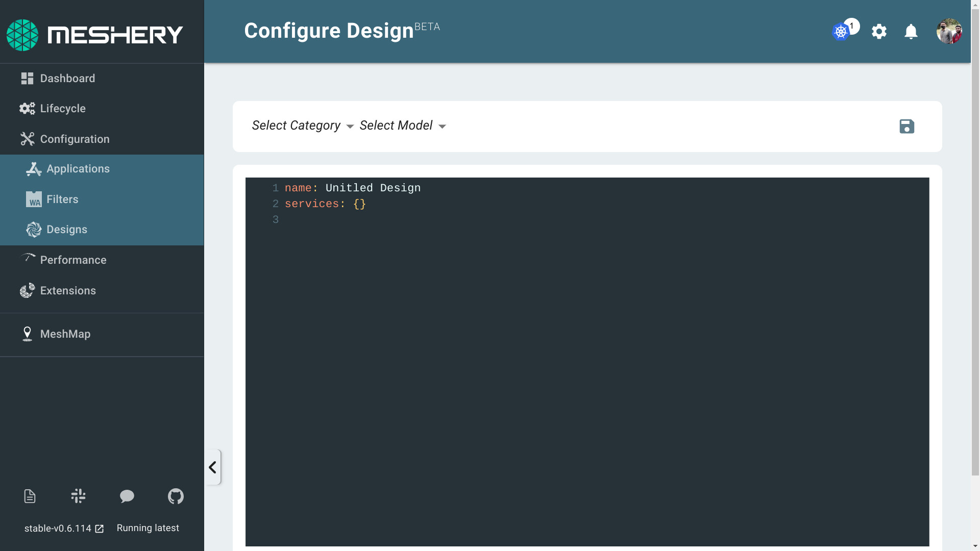Expand the Select Category dropdown
Image resolution: width=980 pixels, height=551 pixels.
click(303, 126)
